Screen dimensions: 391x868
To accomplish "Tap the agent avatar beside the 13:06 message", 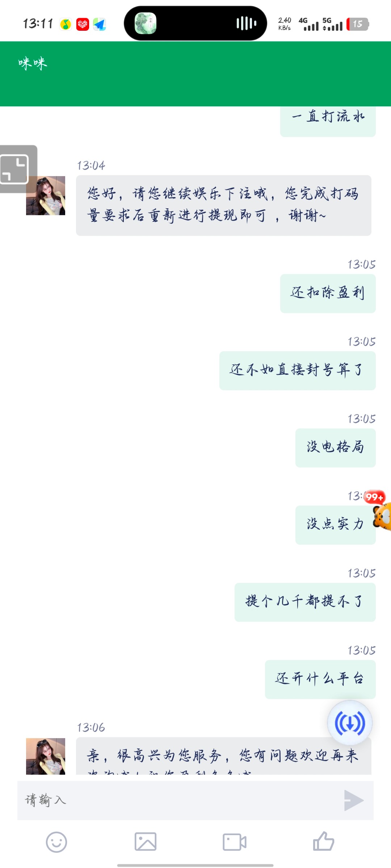I will (x=46, y=756).
